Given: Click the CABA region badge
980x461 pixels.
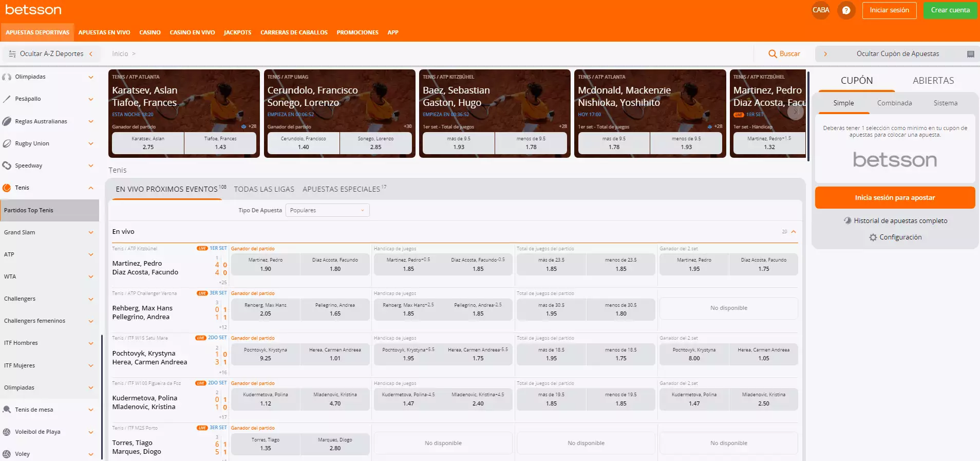Looking at the screenshot, I should pyautogui.click(x=821, y=10).
